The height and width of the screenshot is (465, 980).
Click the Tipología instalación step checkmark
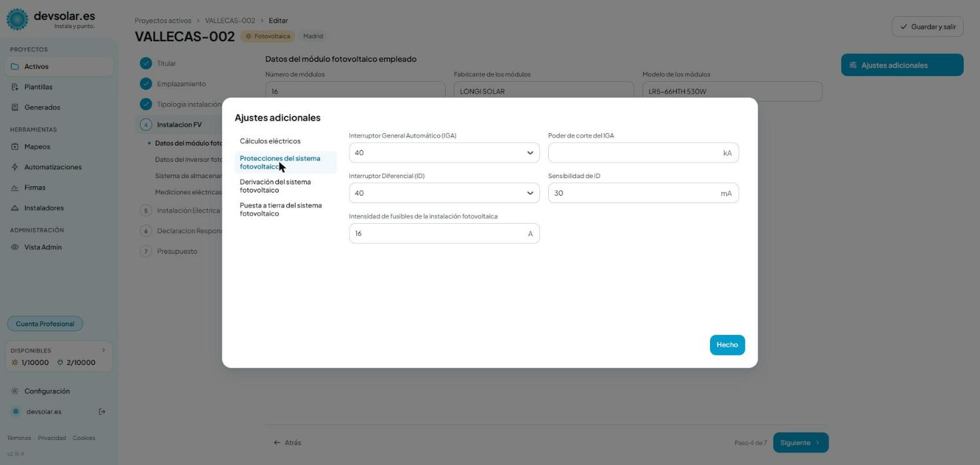pos(146,104)
